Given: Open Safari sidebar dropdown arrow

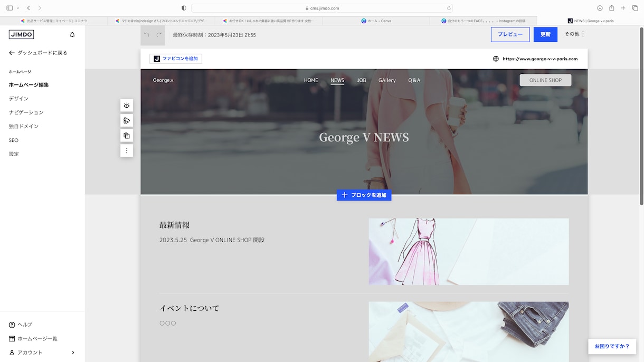Looking at the screenshot, I should (x=17, y=8).
